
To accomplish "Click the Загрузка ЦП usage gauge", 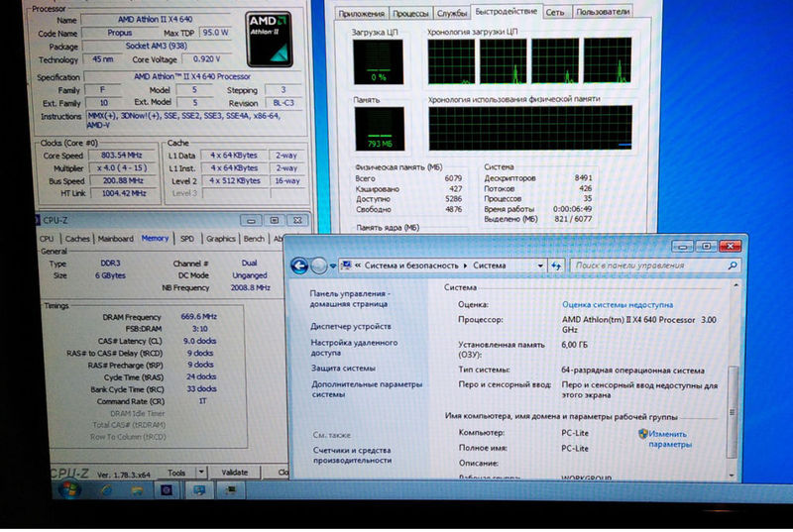I will pos(378,61).
